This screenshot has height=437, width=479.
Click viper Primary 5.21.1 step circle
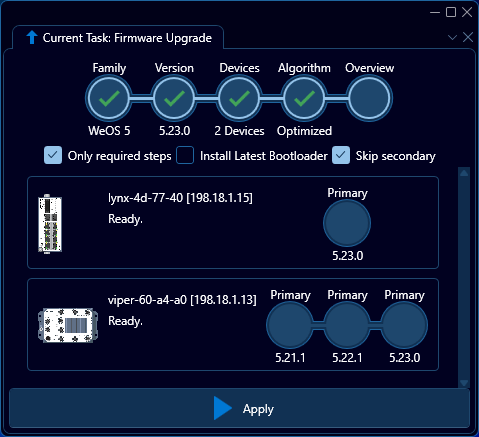(290, 325)
